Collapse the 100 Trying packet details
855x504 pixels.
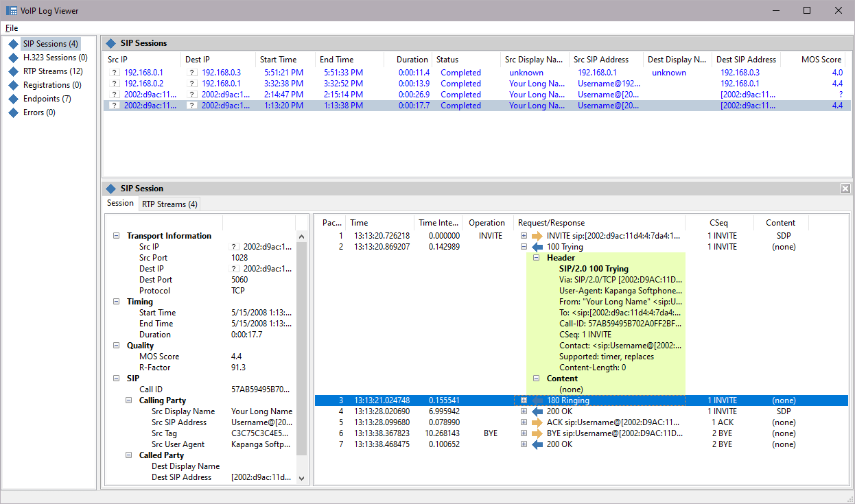click(x=524, y=247)
